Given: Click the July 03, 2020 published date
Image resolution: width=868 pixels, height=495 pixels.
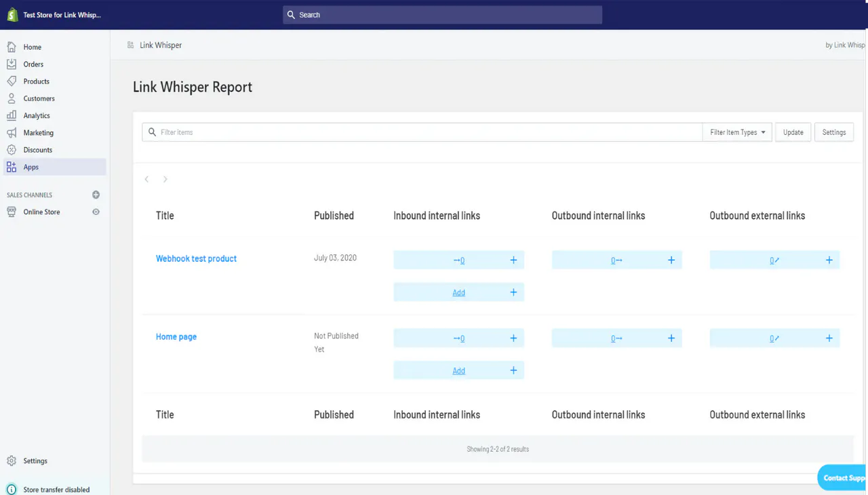Looking at the screenshot, I should [335, 258].
